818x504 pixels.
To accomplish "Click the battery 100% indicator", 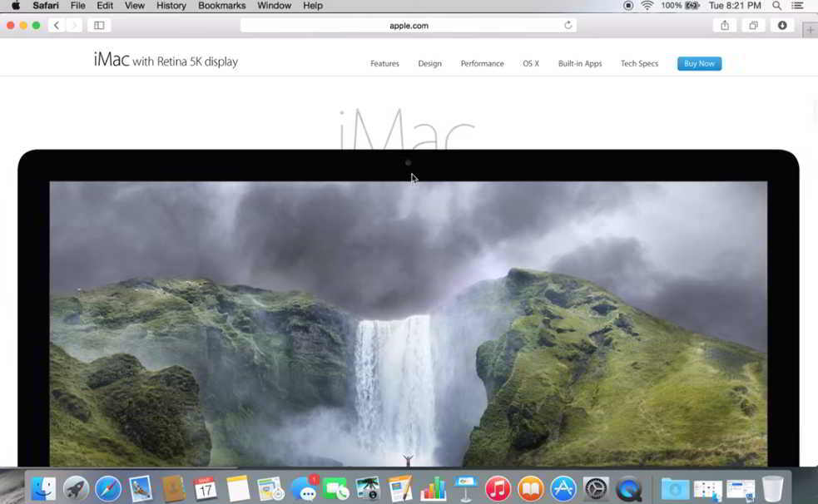I will coord(680,6).
